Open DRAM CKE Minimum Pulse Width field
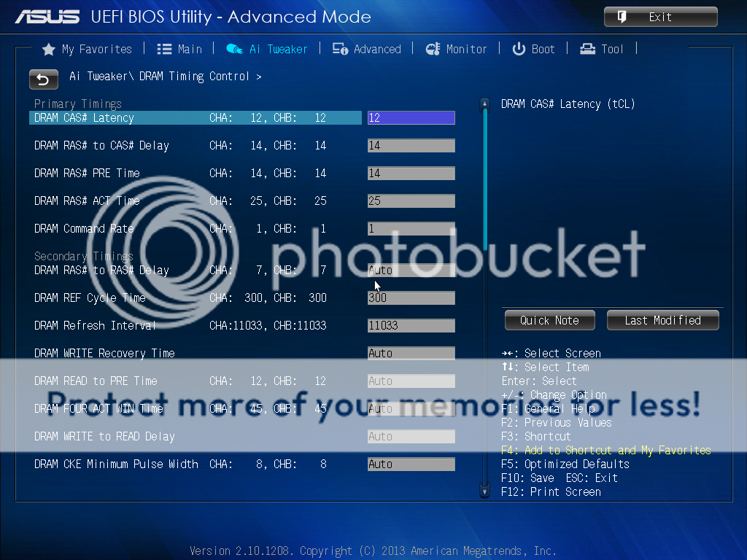747x560 pixels. [x=411, y=464]
